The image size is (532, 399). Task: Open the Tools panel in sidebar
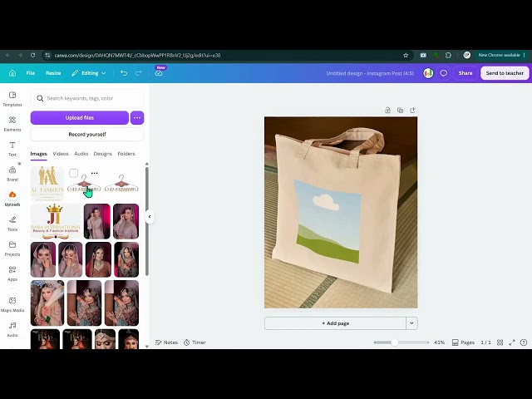12,224
